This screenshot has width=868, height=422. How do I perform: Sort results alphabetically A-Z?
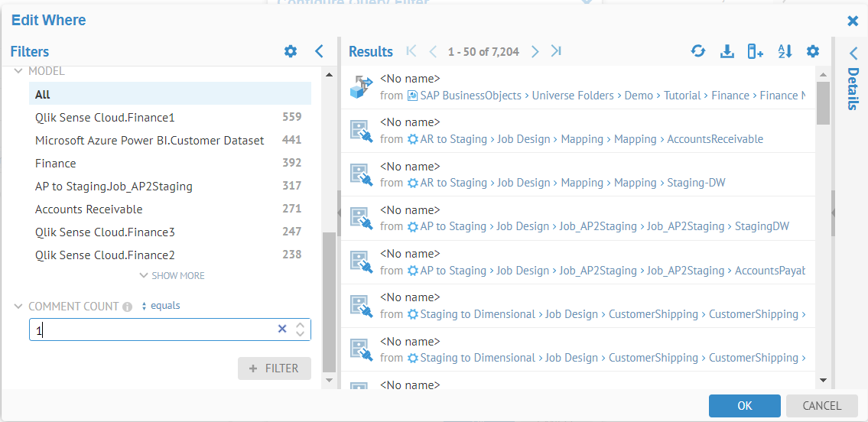pos(785,51)
